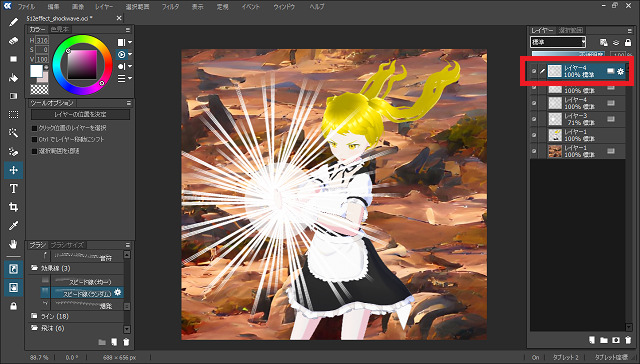This screenshot has width=640, height=364.
Task: Expand the 飛沫 (6) brush folder
Action: pos(48,328)
